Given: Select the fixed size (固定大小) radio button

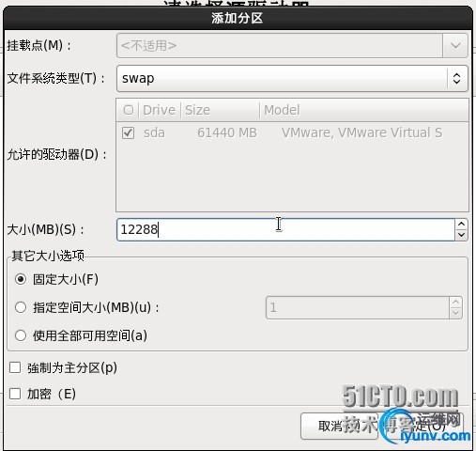Looking at the screenshot, I should point(21,279).
